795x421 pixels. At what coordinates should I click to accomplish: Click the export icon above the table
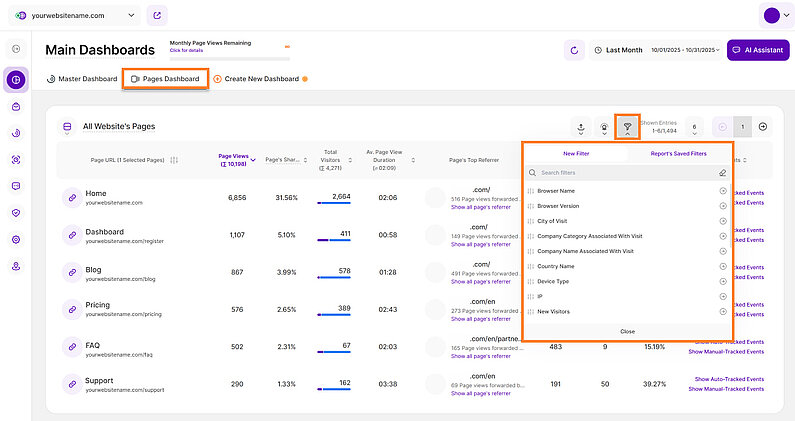[580, 127]
